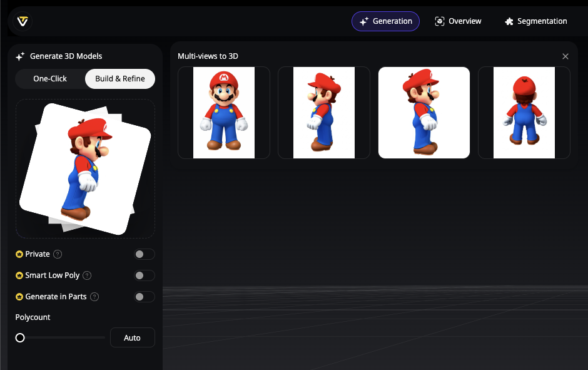This screenshot has height=370, width=588.
Task: Click the help icon next to Generate in Parts
Action: click(94, 297)
